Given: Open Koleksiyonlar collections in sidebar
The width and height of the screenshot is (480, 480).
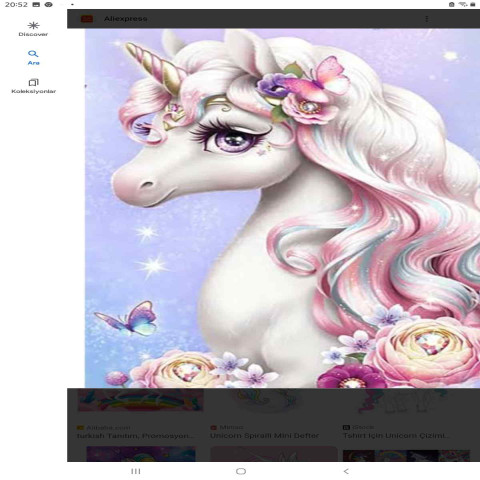Looking at the screenshot, I should [x=33, y=86].
